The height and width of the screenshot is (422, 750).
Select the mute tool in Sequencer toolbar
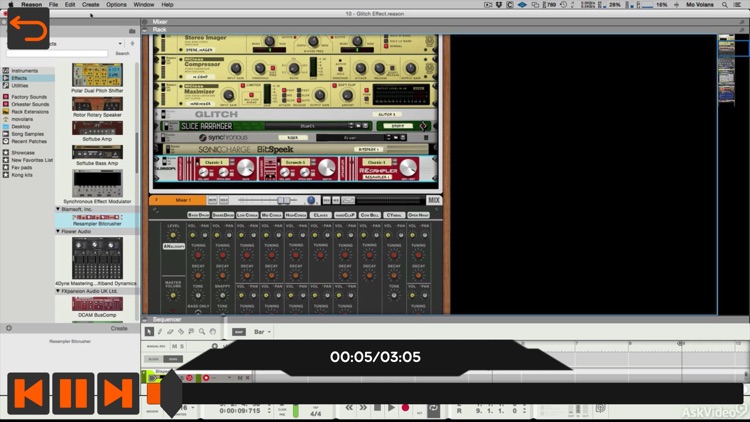(191, 331)
